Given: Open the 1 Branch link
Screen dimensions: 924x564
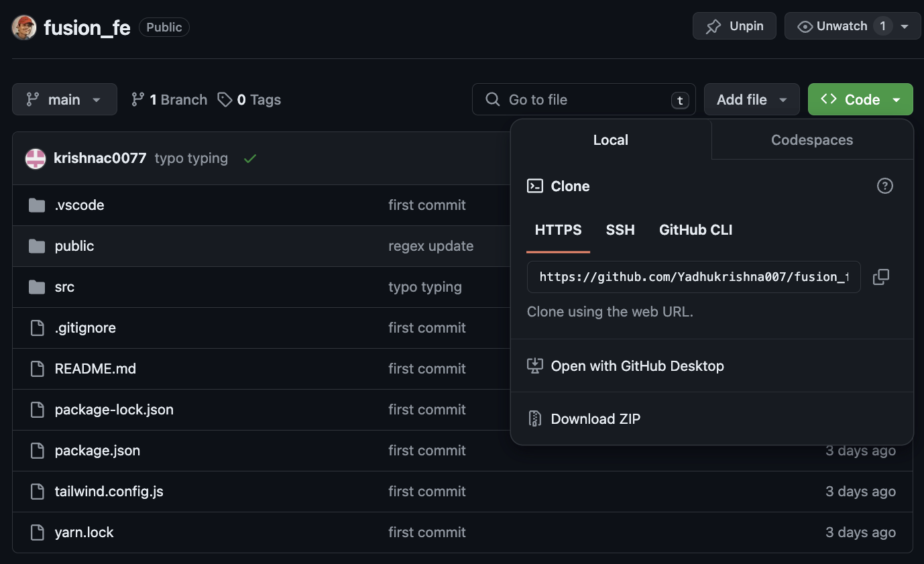Looking at the screenshot, I should [169, 100].
